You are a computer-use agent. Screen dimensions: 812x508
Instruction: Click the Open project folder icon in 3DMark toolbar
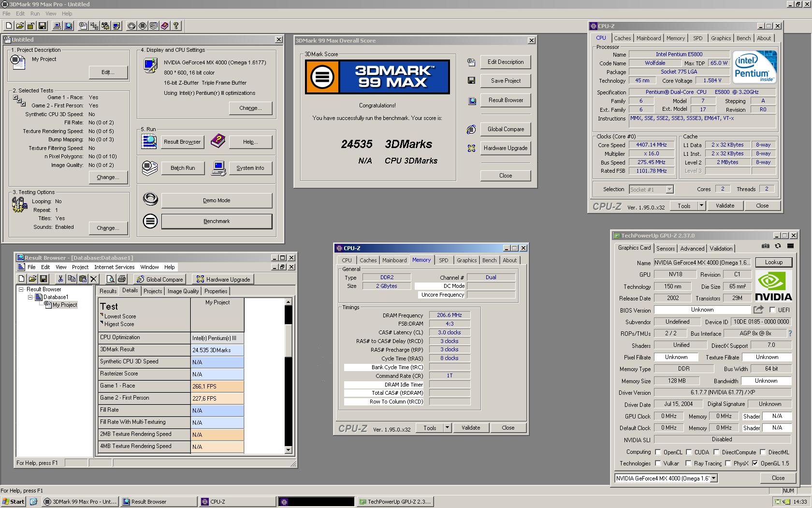point(20,26)
